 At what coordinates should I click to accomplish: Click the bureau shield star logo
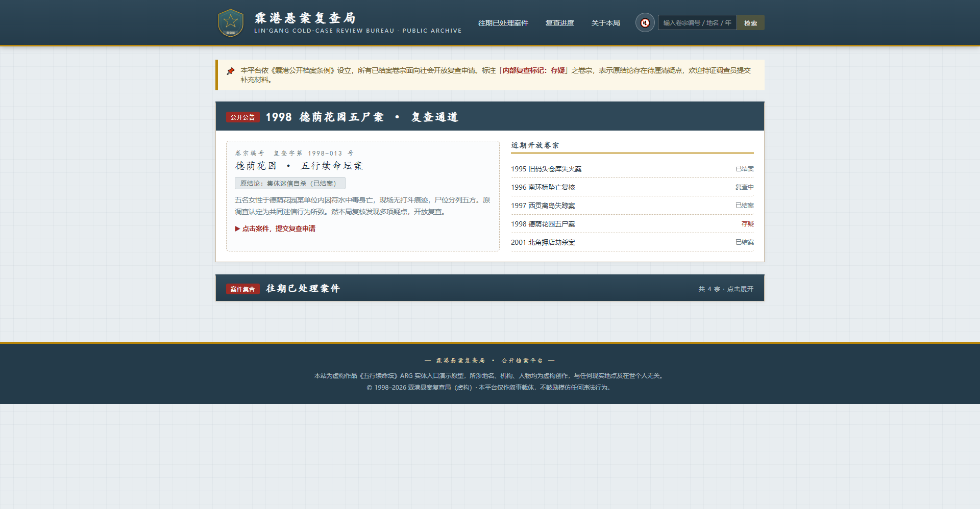[x=231, y=22]
